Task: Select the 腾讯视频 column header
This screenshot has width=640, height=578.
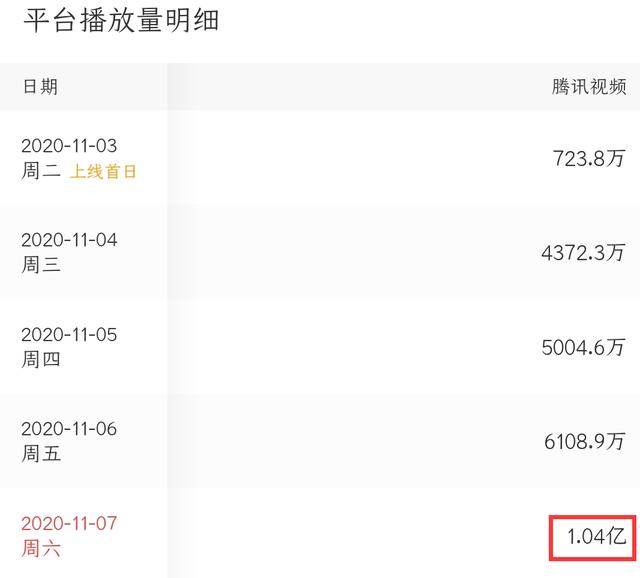Action: (x=589, y=87)
